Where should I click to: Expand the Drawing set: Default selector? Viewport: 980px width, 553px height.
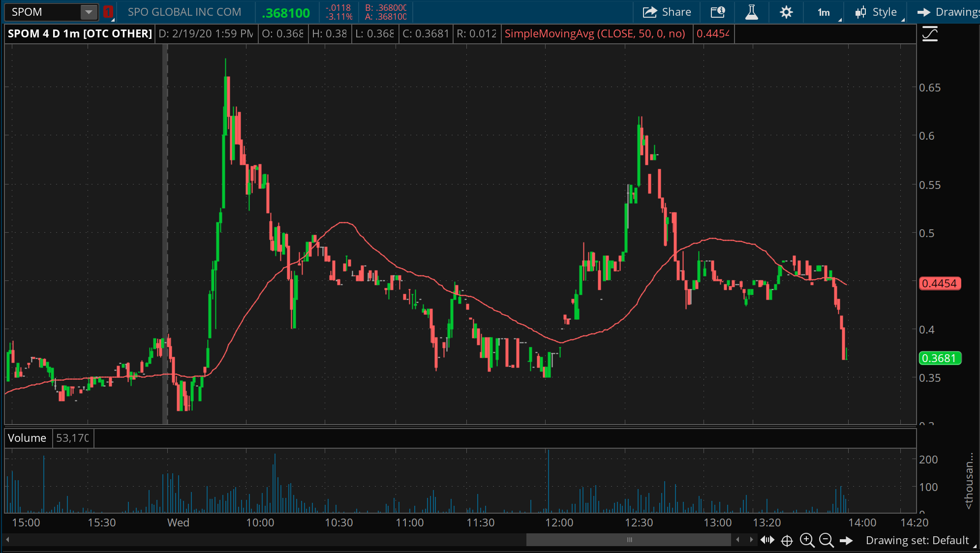[918, 541]
